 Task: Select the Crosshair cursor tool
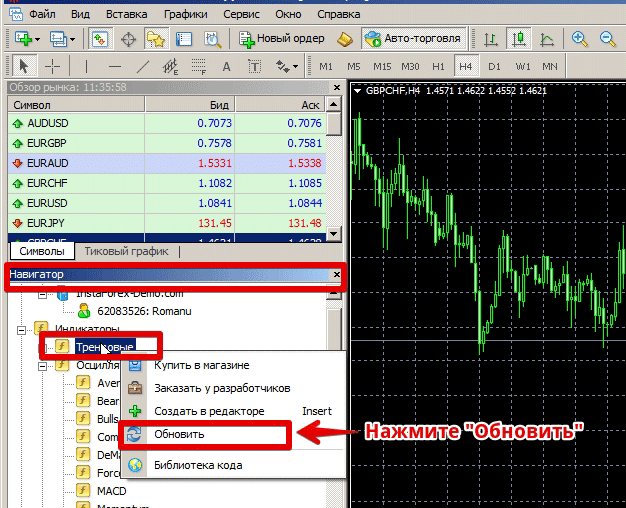coord(54,66)
